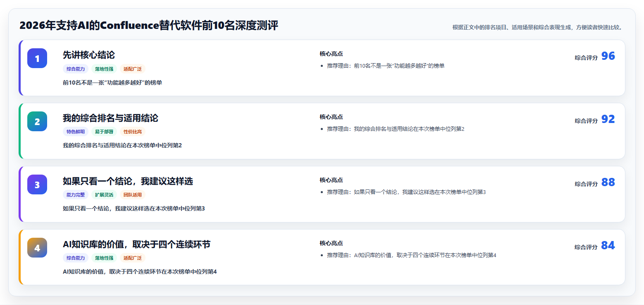The height and width of the screenshot is (305, 644).
Task: Click the 落地性强 tag in card 4
Action: [104, 258]
